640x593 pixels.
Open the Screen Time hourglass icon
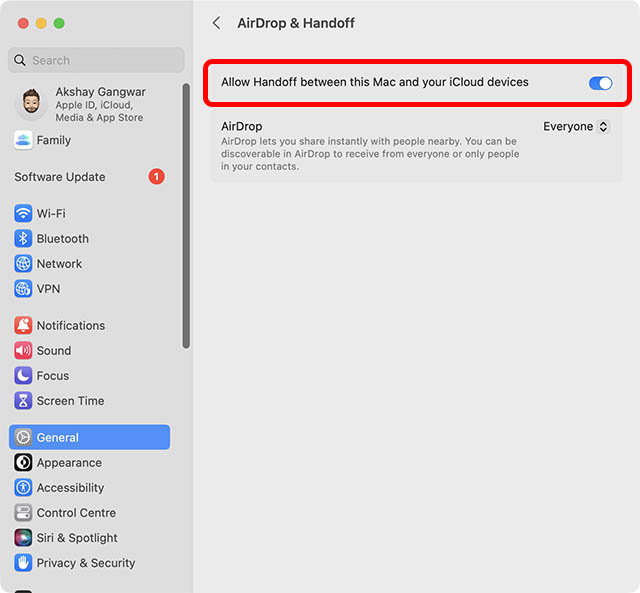23,401
